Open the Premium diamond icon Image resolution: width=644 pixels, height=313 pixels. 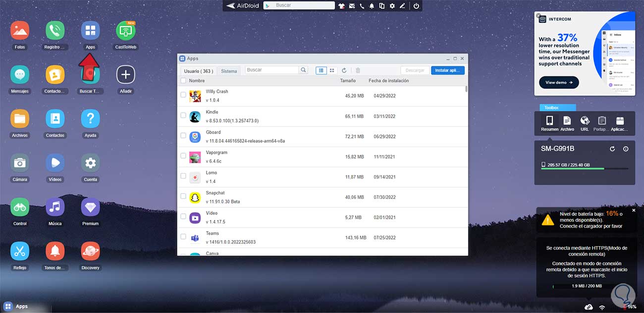pos(90,207)
